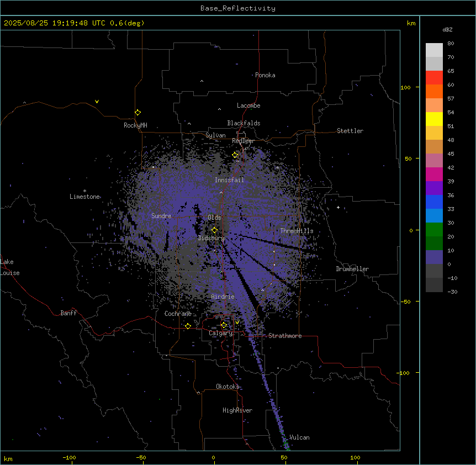Select the salmon 54-57 dBZ legend color
This screenshot has width=476, height=465.
(x=434, y=105)
